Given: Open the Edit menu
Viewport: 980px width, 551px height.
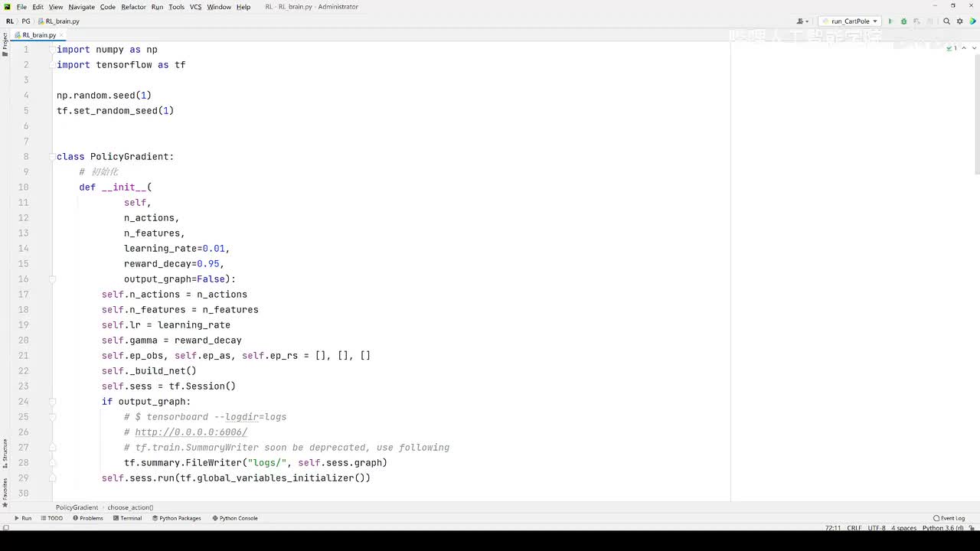Looking at the screenshot, I should pyautogui.click(x=38, y=7).
